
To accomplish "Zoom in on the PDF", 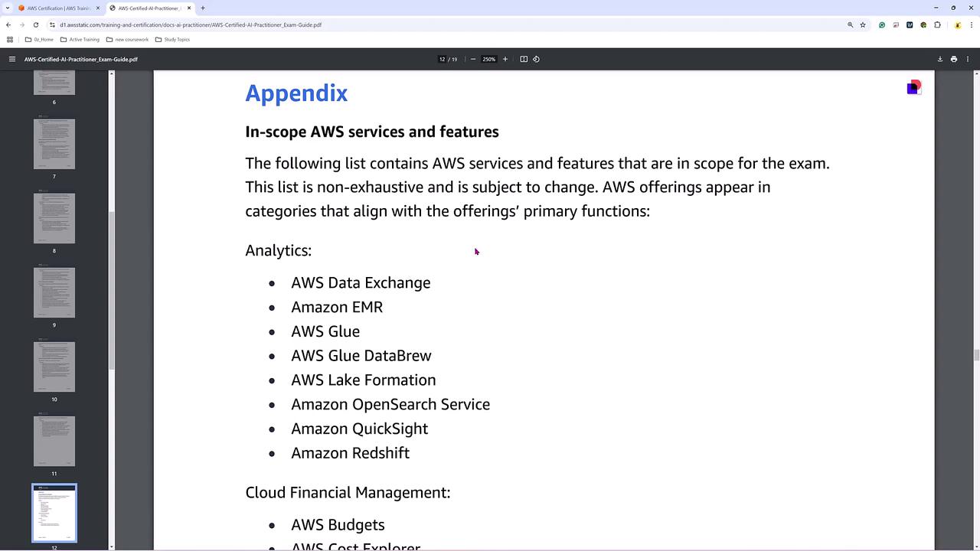I will click(x=505, y=59).
